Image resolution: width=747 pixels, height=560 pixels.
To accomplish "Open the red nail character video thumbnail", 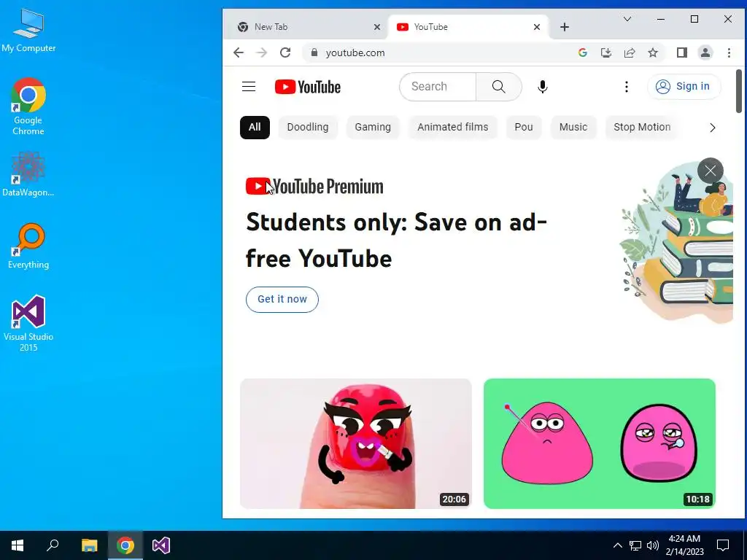I will [x=356, y=444].
